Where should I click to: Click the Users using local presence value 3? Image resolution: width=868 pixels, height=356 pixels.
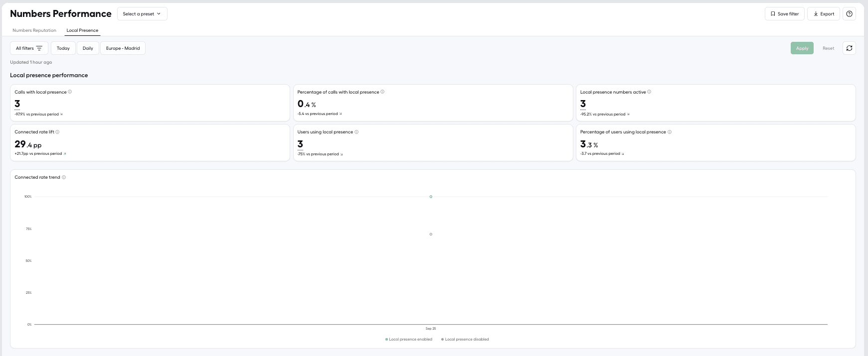click(x=300, y=144)
